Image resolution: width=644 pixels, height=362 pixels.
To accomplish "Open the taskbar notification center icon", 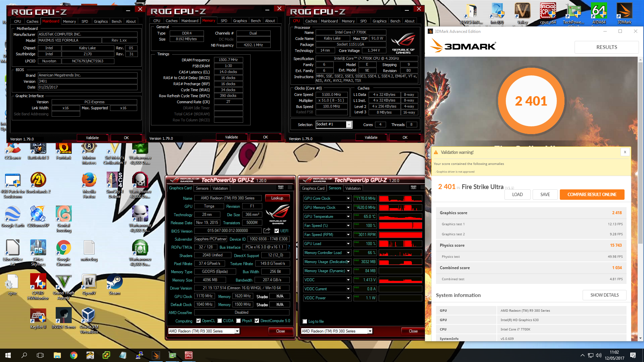I will click(x=633, y=355).
